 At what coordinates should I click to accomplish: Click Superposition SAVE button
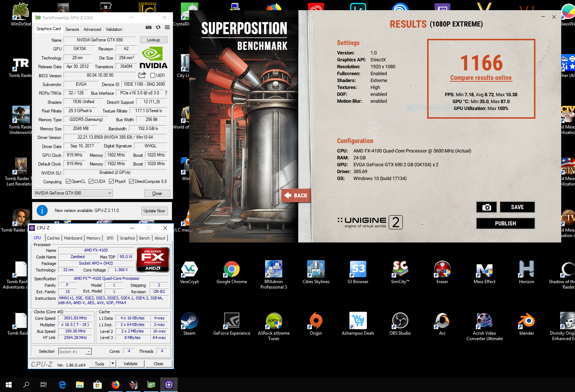517,207
